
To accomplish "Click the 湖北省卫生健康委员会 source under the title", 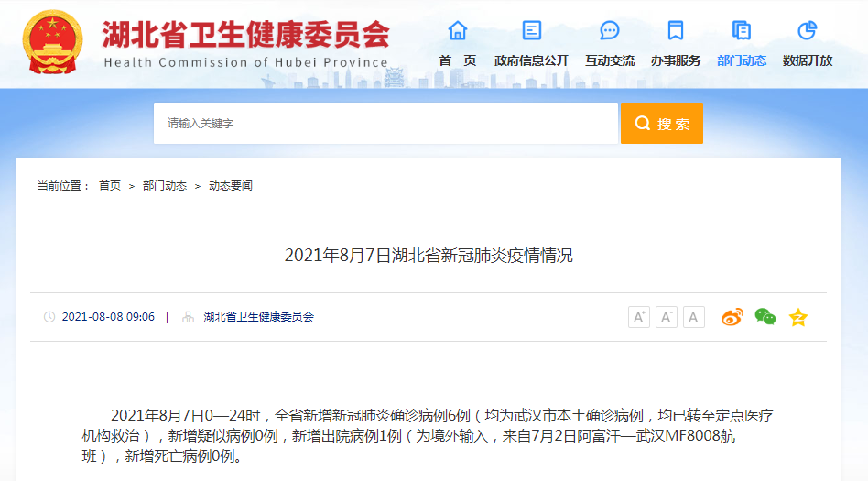I will pyautogui.click(x=258, y=317).
